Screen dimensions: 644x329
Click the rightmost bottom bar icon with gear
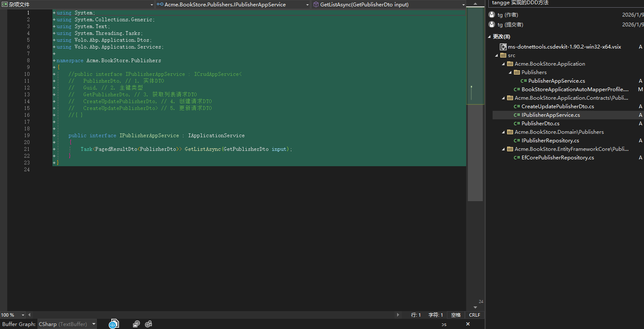tap(148, 324)
